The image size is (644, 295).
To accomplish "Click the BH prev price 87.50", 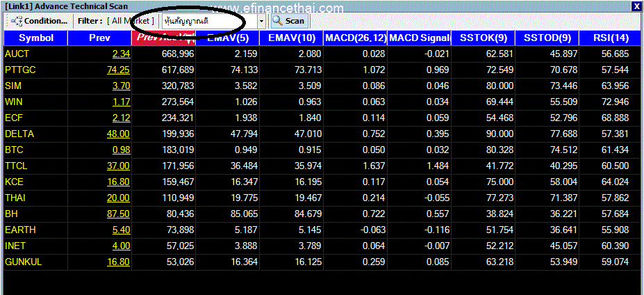I will (118, 214).
